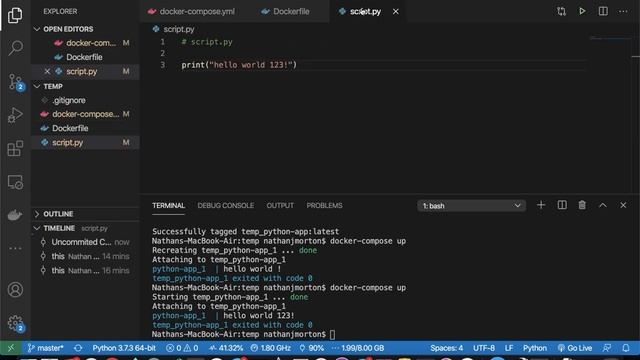Open Source Control view with badge 2
This screenshot has width=640, height=360.
click(x=16, y=82)
